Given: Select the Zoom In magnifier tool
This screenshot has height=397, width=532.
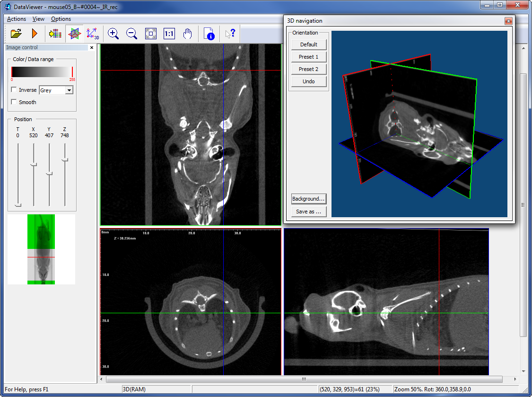Looking at the screenshot, I should click(x=113, y=33).
